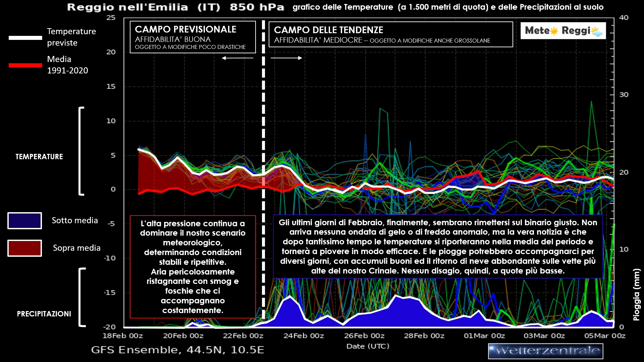Image resolution: width=644 pixels, height=362 pixels.
Task: Click the 01Mar 00z date label
Action: point(484,336)
